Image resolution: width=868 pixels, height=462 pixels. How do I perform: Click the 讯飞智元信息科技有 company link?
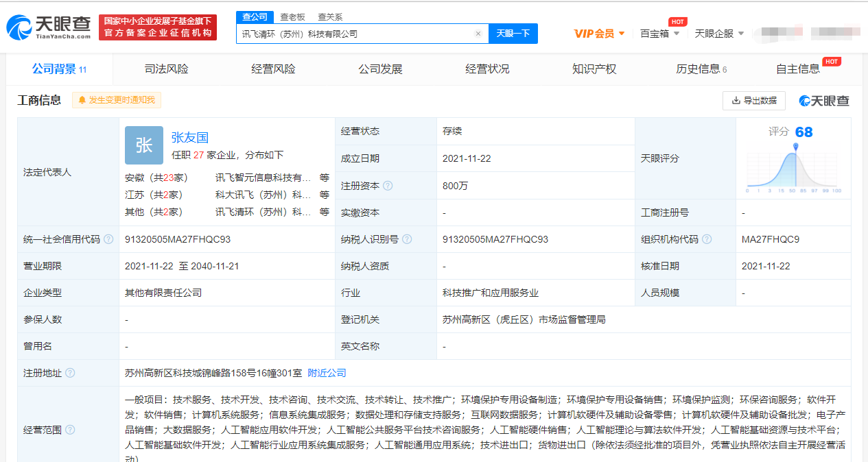263,178
